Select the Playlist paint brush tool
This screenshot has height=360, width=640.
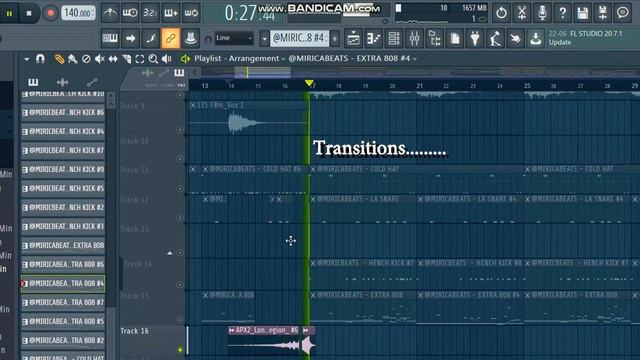[x=73, y=59]
